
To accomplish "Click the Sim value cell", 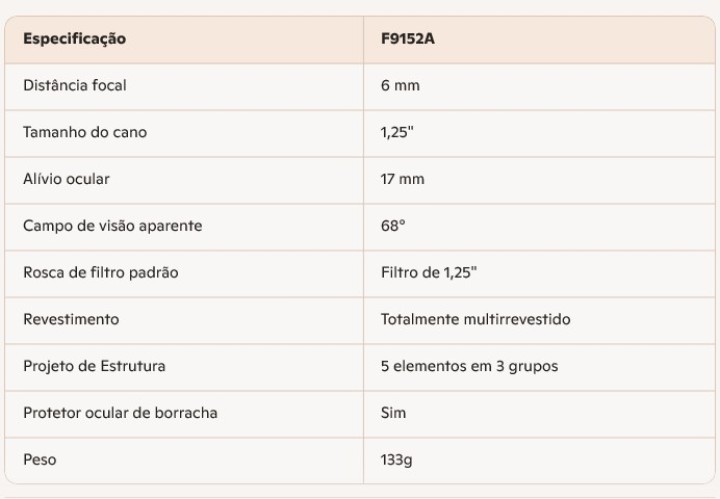I will tap(394, 413).
